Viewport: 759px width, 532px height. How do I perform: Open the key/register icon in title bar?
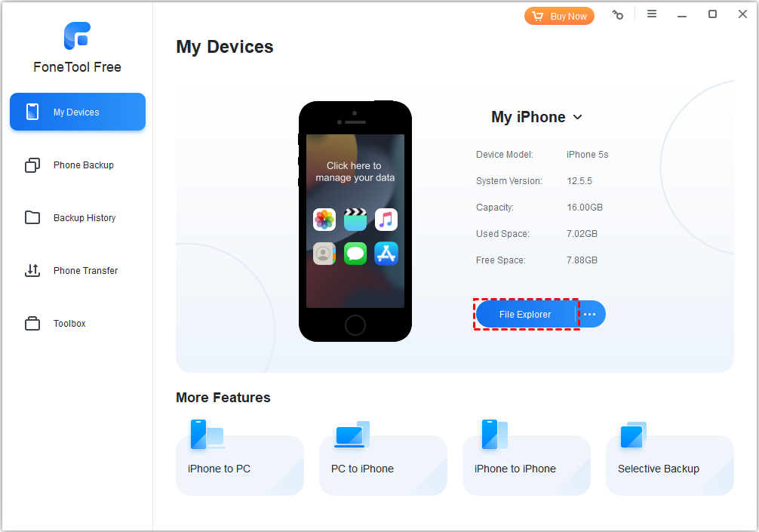pos(618,15)
